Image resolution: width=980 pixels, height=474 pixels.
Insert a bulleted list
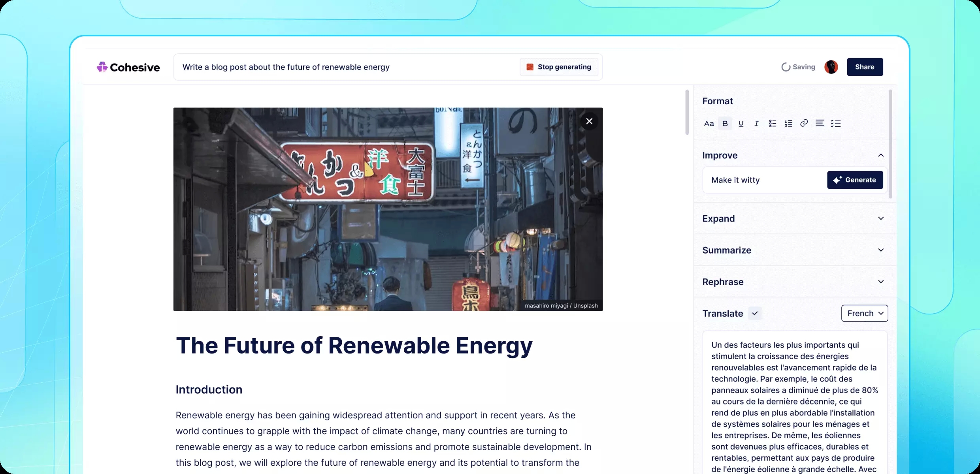[773, 124]
